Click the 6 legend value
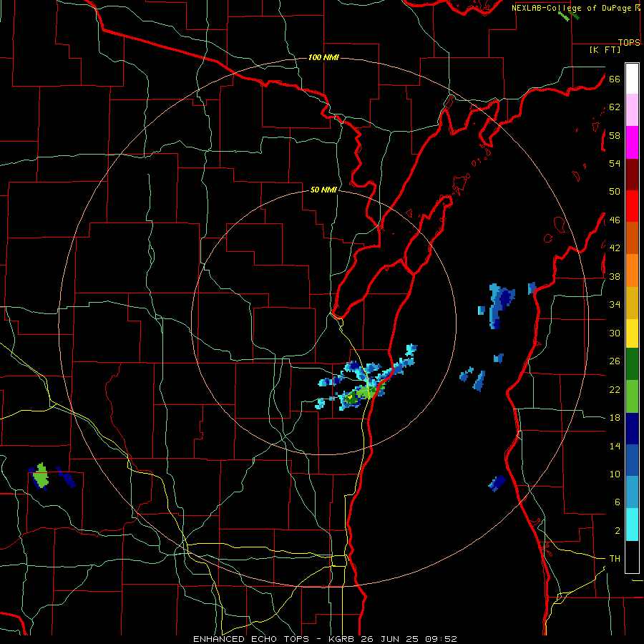The width and height of the screenshot is (644, 644). click(x=617, y=502)
